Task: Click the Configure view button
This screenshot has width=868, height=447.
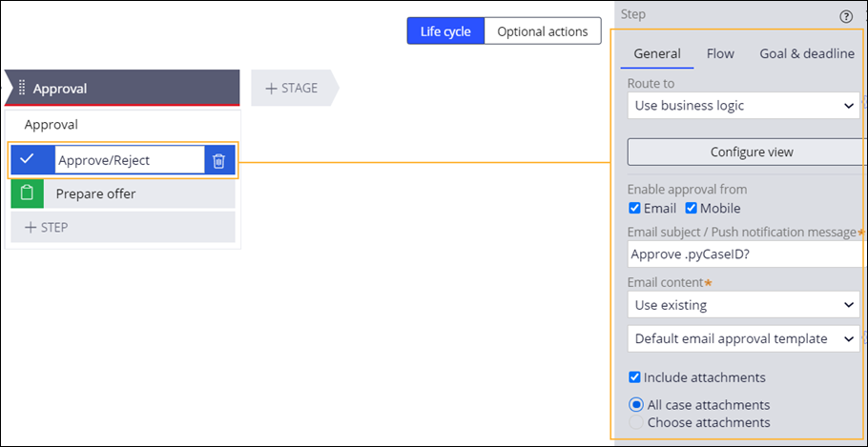Action: pyautogui.click(x=745, y=152)
